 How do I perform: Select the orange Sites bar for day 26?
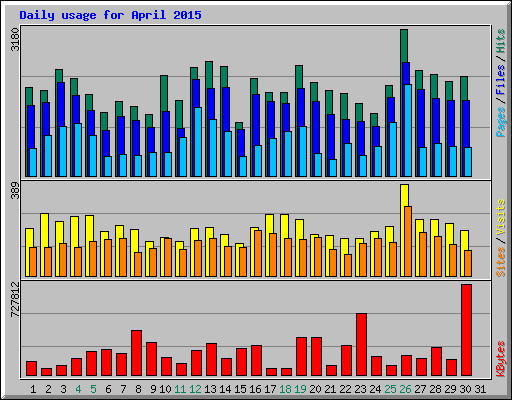coord(408,241)
